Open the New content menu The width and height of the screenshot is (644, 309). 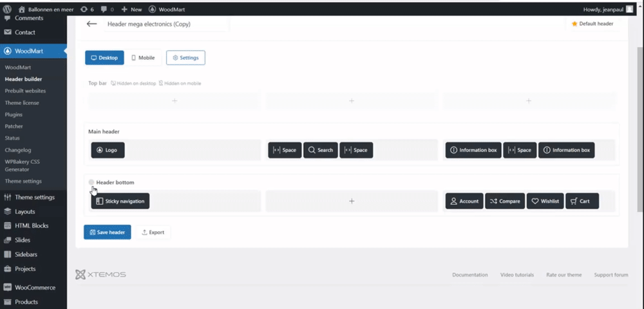coord(131,9)
